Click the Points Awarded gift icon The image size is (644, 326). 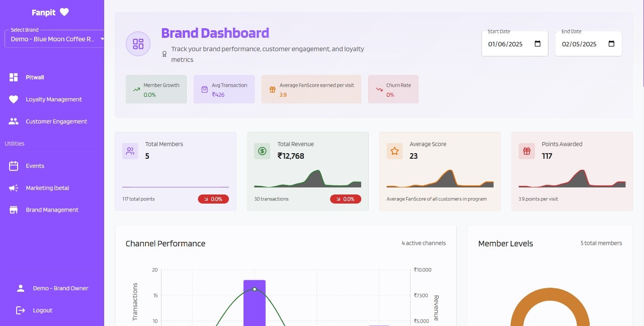click(527, 151)
